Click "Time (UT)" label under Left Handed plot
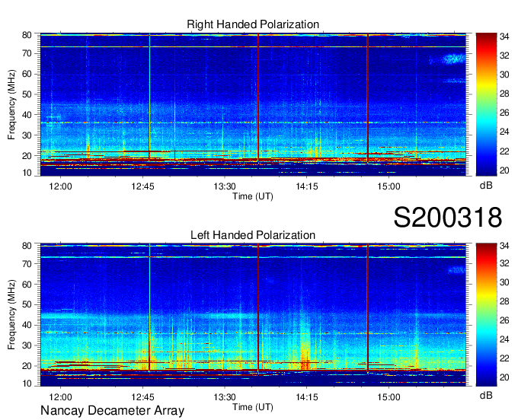518x420 pixels. [x=253, y=407]
